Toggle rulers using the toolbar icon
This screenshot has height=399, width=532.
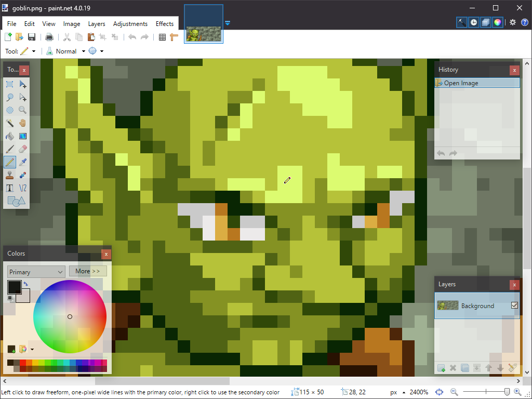point(174,37)
